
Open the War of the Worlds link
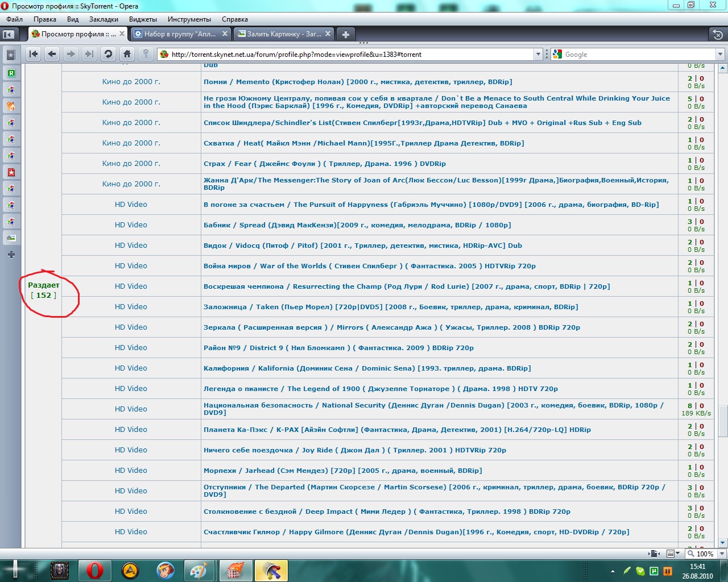pyautogui.click(x=370, y=266)
